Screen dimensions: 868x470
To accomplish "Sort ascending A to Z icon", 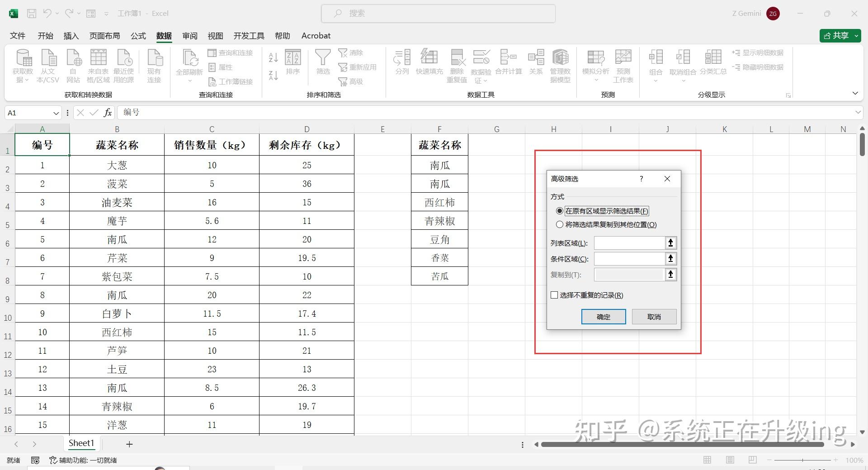I will point(273,57).
